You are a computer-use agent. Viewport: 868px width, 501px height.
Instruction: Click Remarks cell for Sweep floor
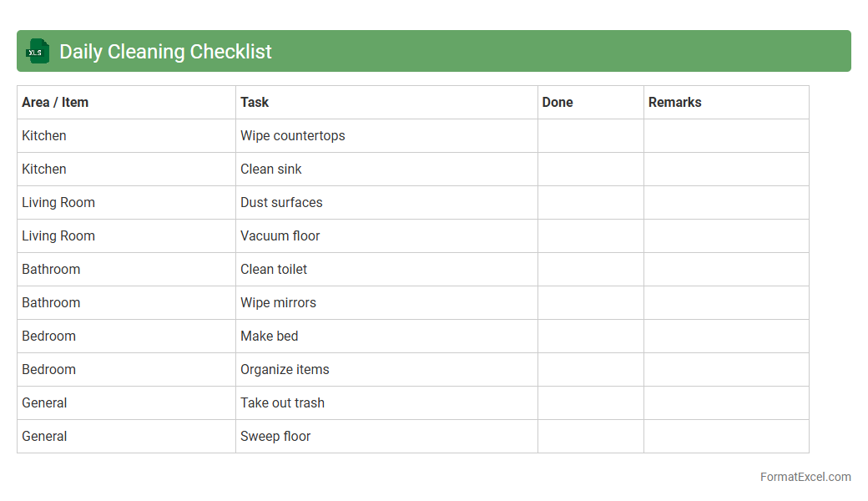click(x=725, y=436)
